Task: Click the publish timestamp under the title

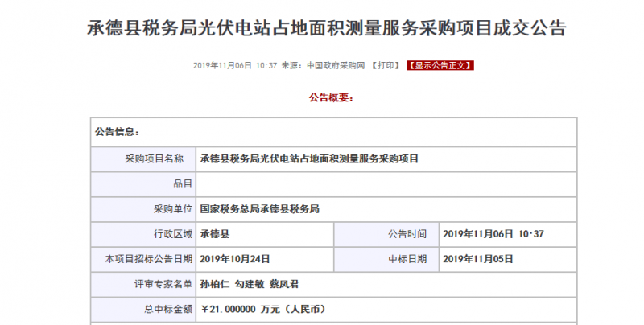Action: click(x=236, y=65)
